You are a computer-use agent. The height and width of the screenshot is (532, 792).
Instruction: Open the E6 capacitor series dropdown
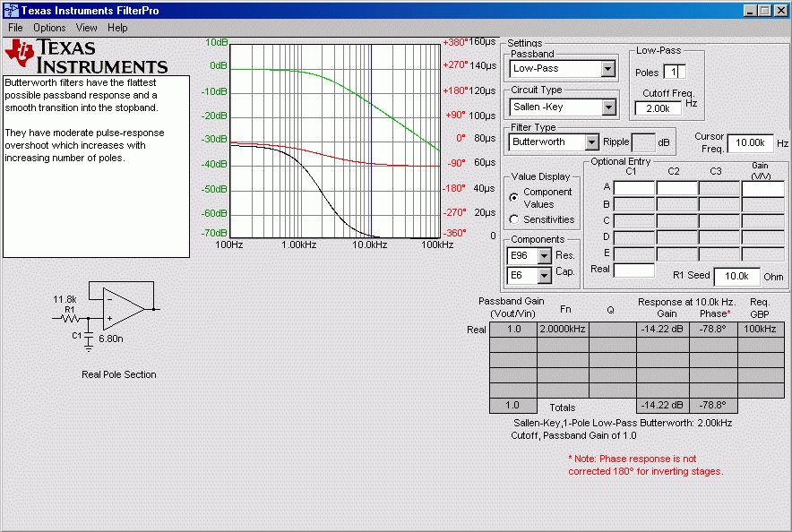(x=544, y=276)
